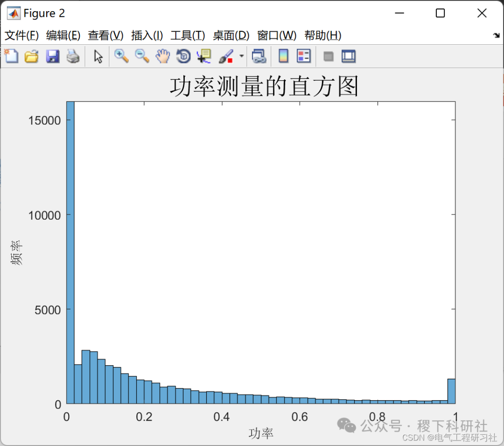Open the 文件(F) menu
504x446 pixels.
(x=21, y=35)
